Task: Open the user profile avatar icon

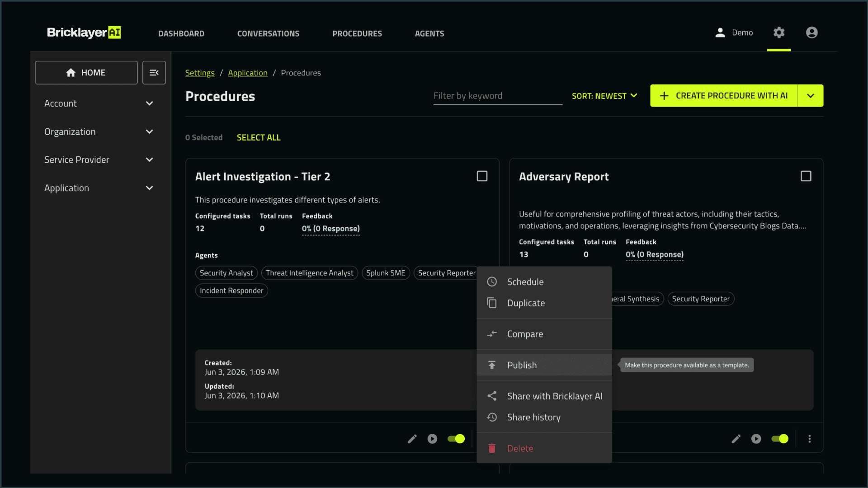Action: pyautogui.click(x=812, y=33)
